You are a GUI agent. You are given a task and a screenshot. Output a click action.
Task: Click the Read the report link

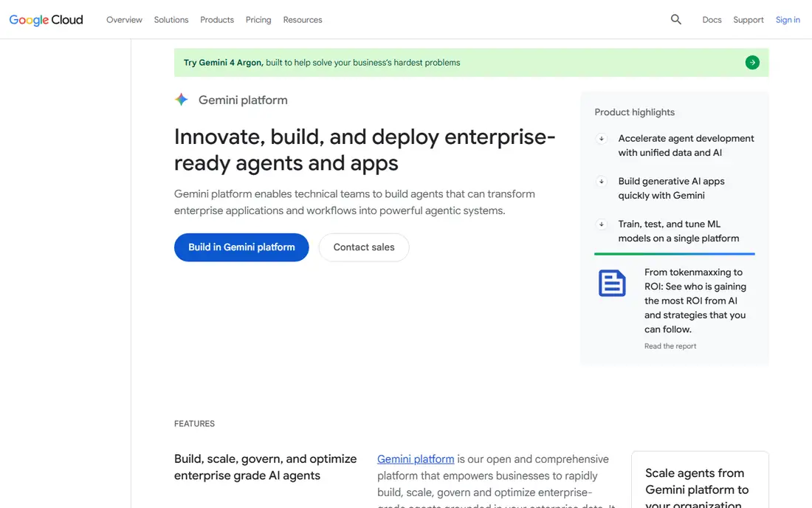click(670, 346)
